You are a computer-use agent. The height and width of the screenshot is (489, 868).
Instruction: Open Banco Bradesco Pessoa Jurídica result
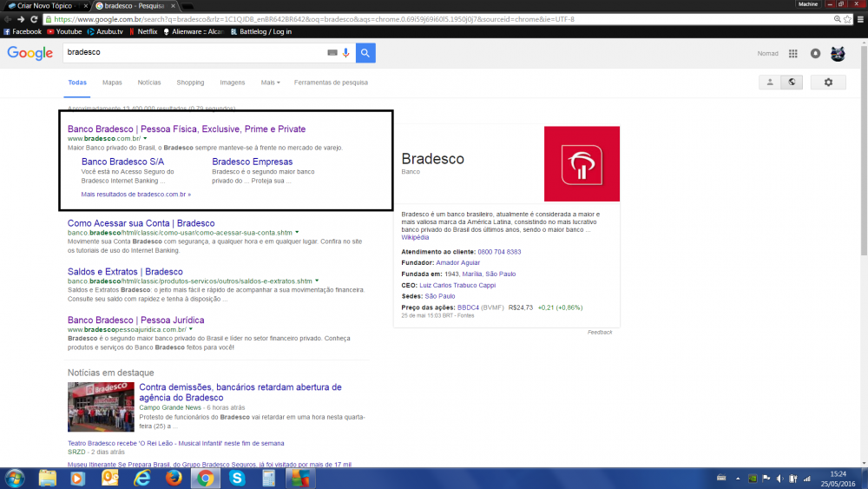pyautogui.click(x=136, y=320)
